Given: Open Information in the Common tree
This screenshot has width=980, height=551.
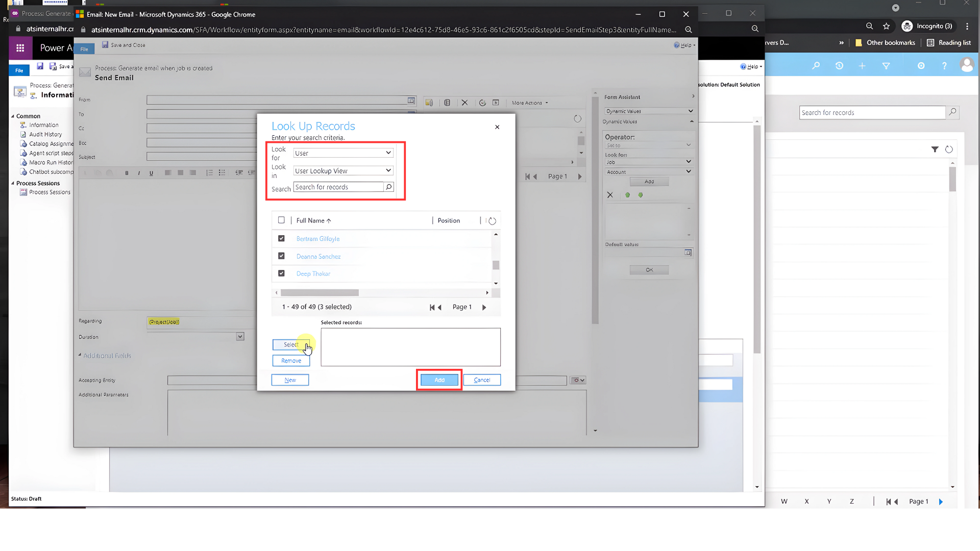Looking at the screenshot, I should [43, 125].
